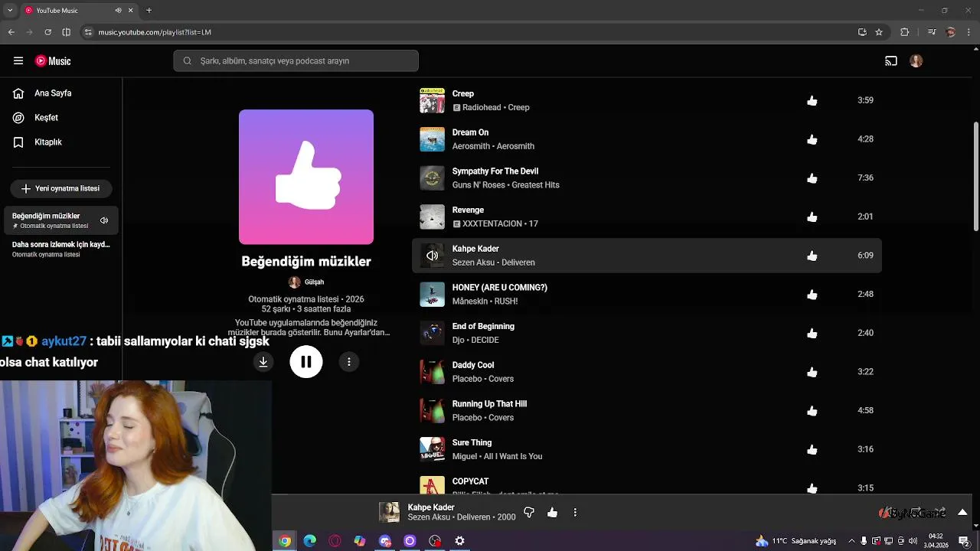Toggle like for Kahpe Kader in player bar
Image resolution: width=980 pixels, height=551 pixels.
[553, 513]
